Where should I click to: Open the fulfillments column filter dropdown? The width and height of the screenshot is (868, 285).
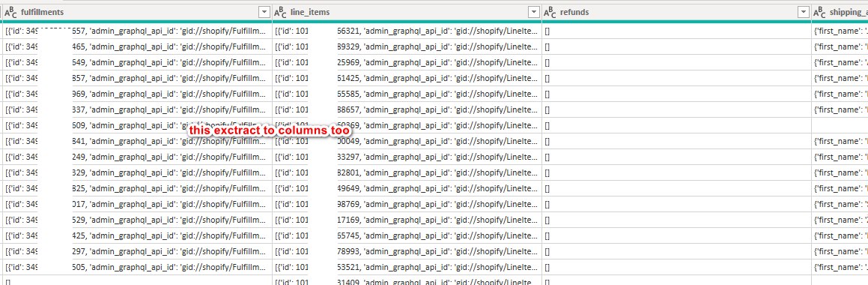(x=264, y=12)
